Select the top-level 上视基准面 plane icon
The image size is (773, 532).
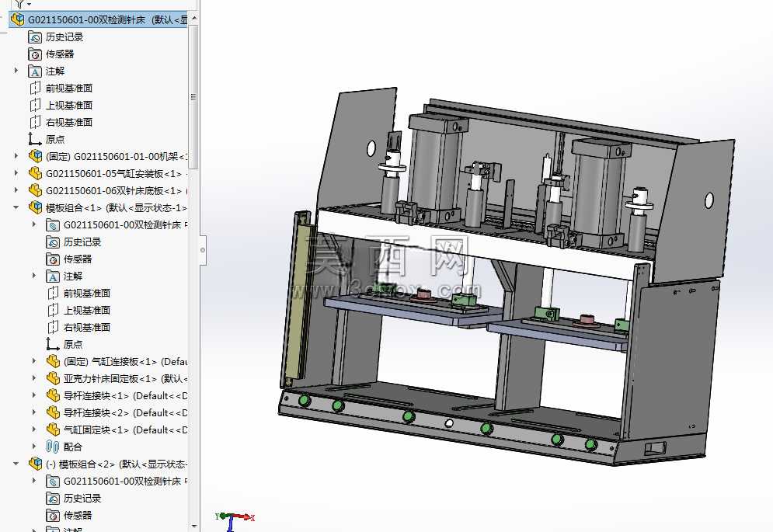click(35, 106)
